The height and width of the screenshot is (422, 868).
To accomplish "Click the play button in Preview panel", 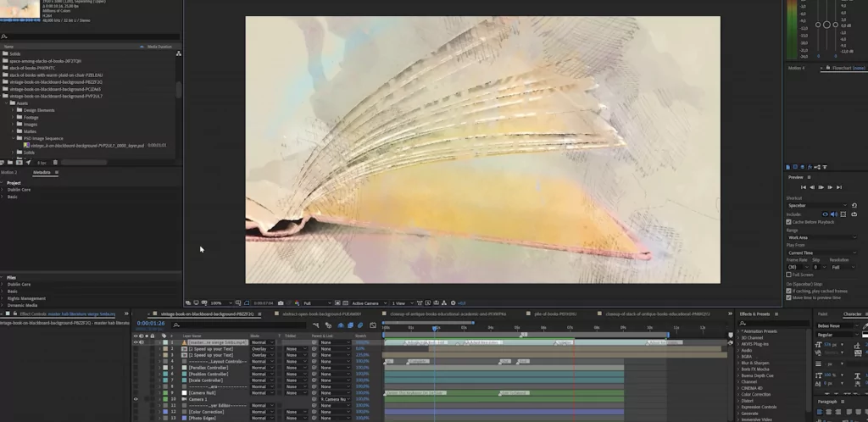I will click(820, 186).
